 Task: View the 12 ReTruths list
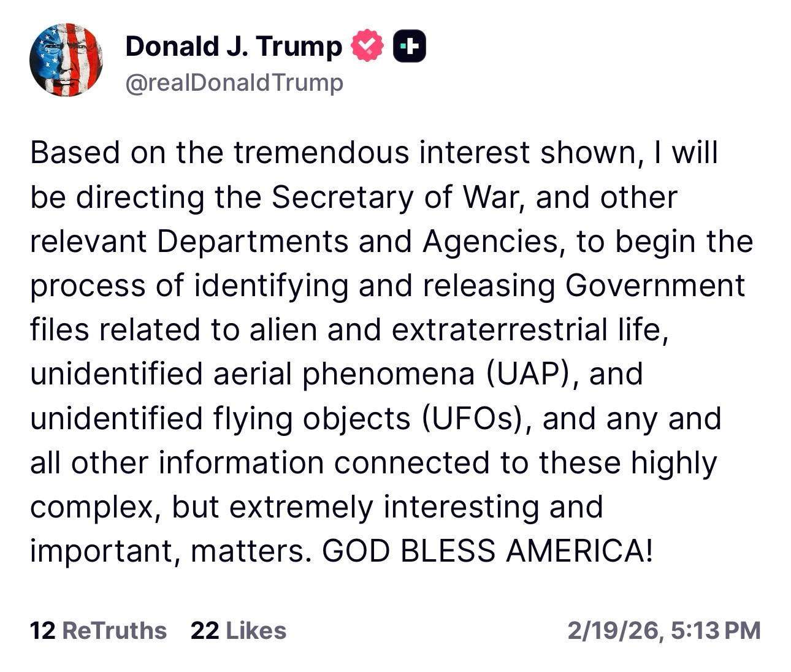coord(98,630)
